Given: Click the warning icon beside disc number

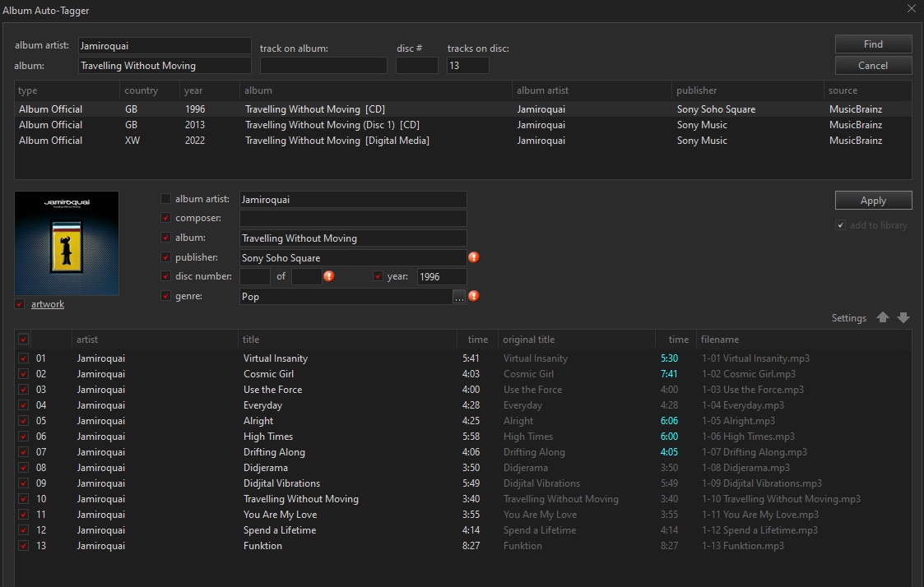Looking at the screenshot, I should [329, 276].
